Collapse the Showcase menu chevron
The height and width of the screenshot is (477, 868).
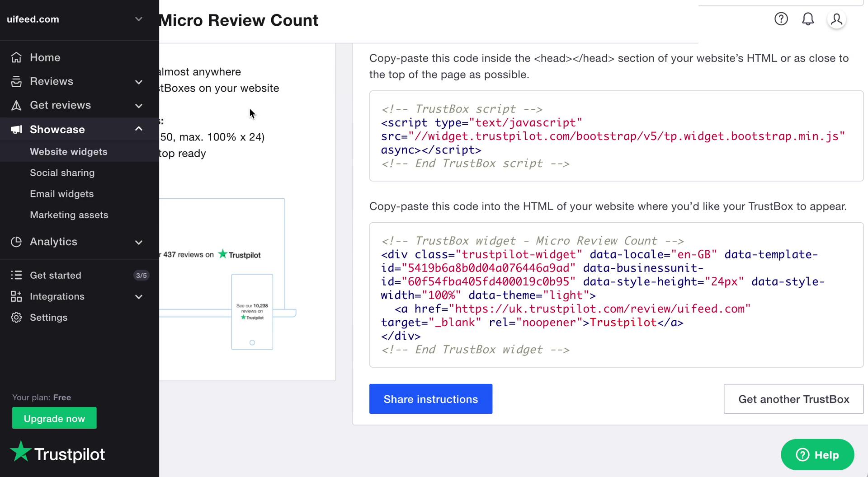(x=139, y=129)
